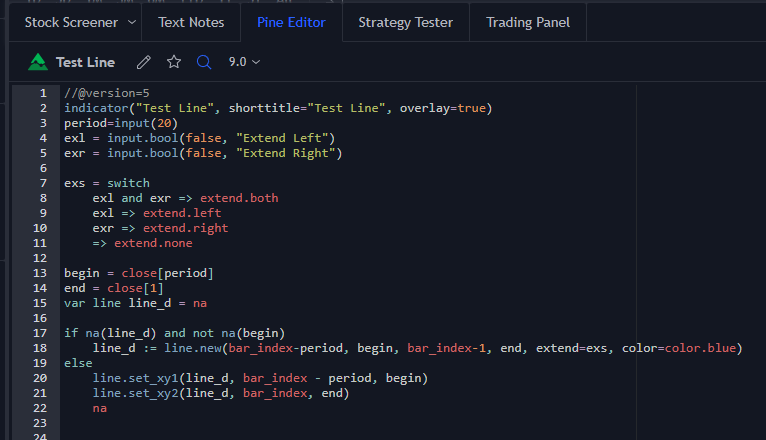The width and height of the screenshot is (766, 440).
Task: Click extend.both on line 8
Action: point(239,198)
